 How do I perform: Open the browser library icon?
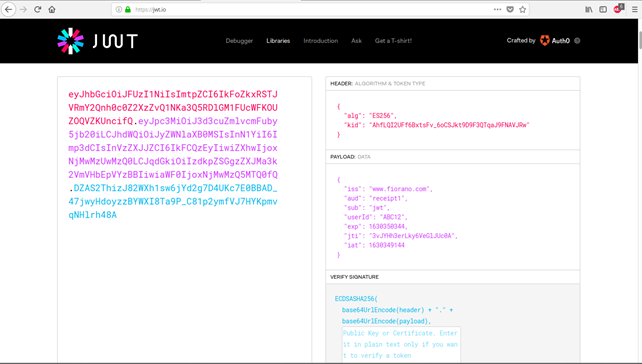(589, 9)
